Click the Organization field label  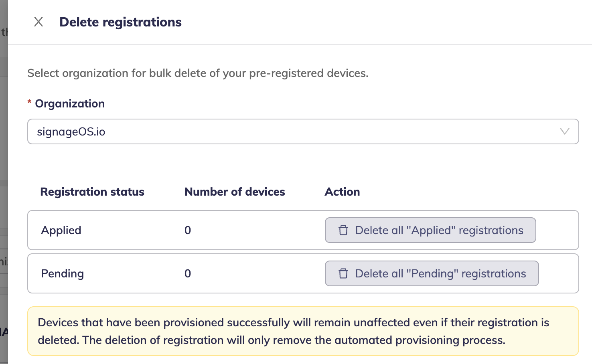[70, 103]
